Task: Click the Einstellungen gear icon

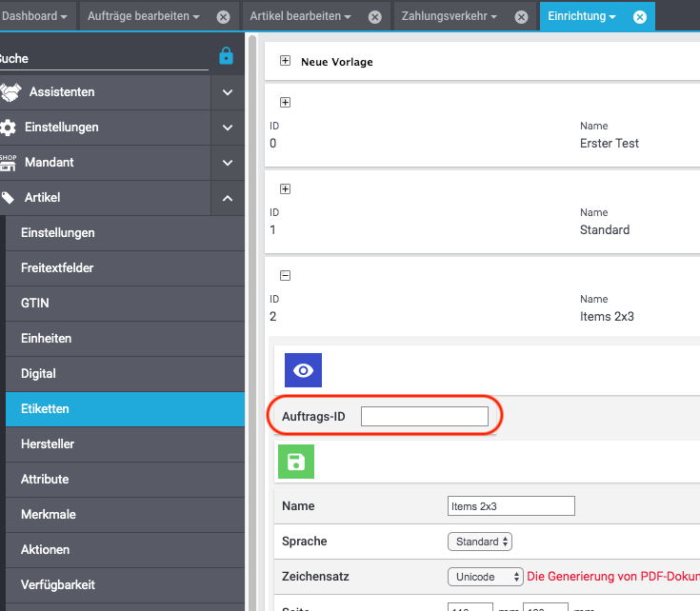Action: coord(9,128)
